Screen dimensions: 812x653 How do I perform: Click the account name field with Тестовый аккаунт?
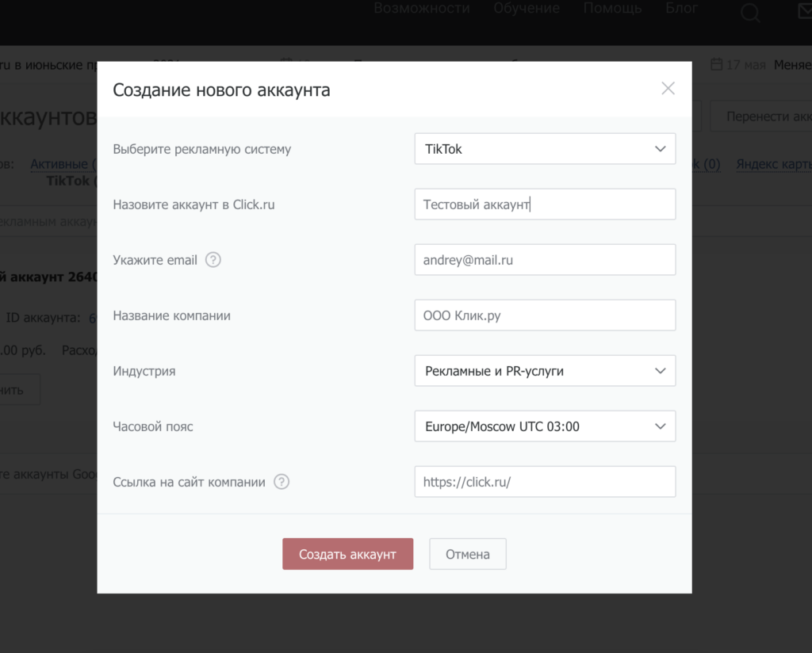coord(545,204)
